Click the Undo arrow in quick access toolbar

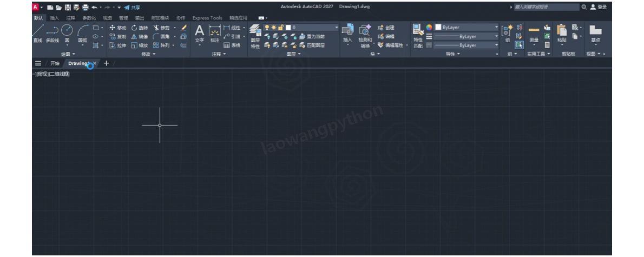click(95, 8)
